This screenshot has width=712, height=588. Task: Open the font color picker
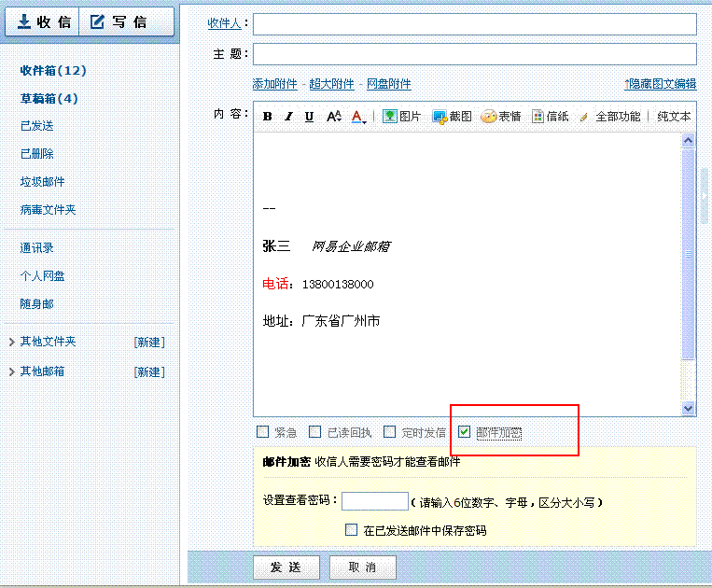pyautogui.click(x=358, y=117)
